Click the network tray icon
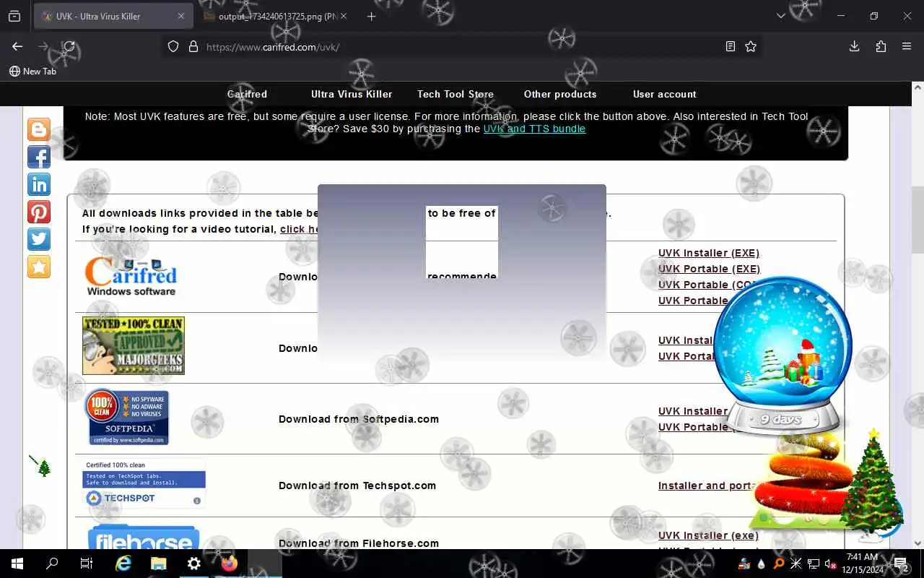This screenshot has height=578, width=924. pyautogui.click(x=814, y=564)
